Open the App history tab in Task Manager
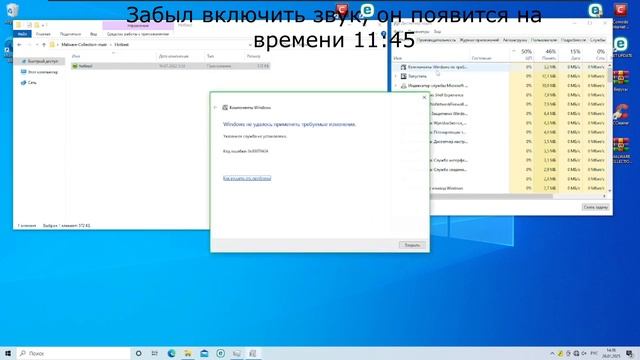This screenshot has width=640, height=360. [479, 40]
